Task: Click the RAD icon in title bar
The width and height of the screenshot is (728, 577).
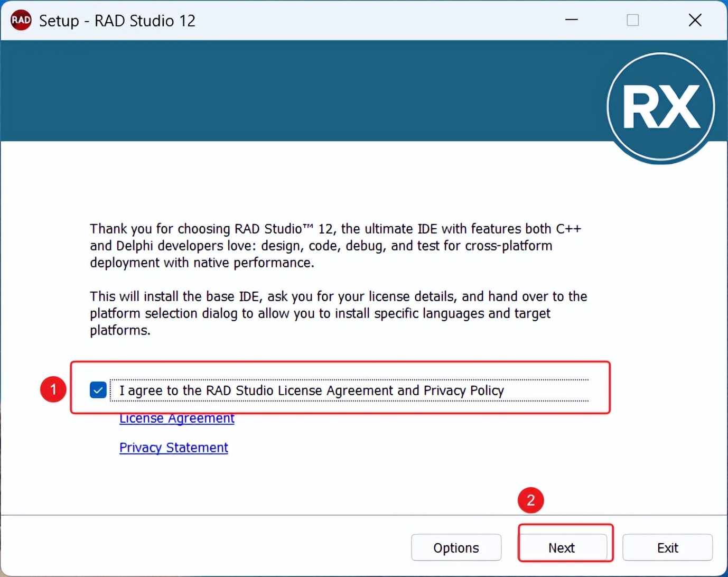Action: pos(21,20)
